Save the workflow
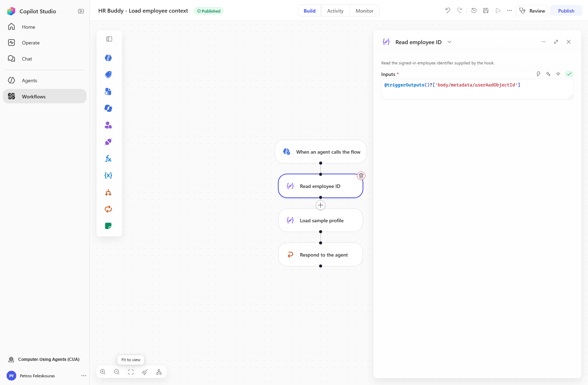588x385 pixels. (486, 10)
